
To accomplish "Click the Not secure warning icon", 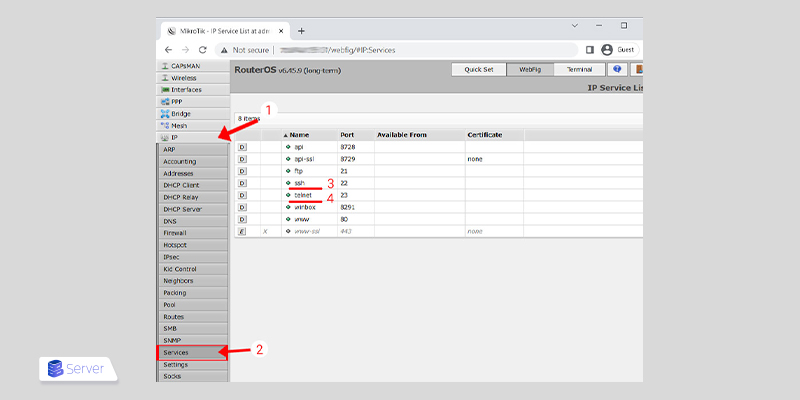I will coord(224,50).
